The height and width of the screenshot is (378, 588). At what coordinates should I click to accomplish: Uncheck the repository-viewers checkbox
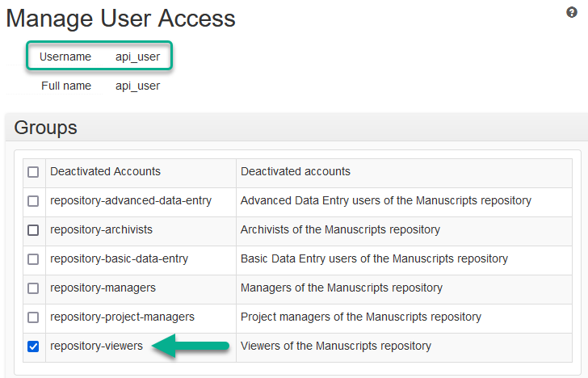point(33,346)
